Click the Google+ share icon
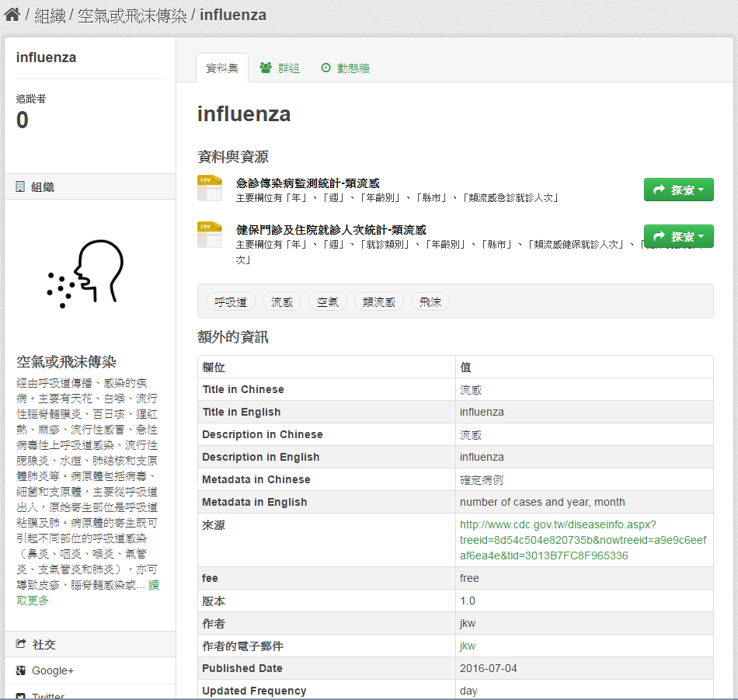Image resolution: width=738 pixels, height=700 pixels. pos(21,670)
